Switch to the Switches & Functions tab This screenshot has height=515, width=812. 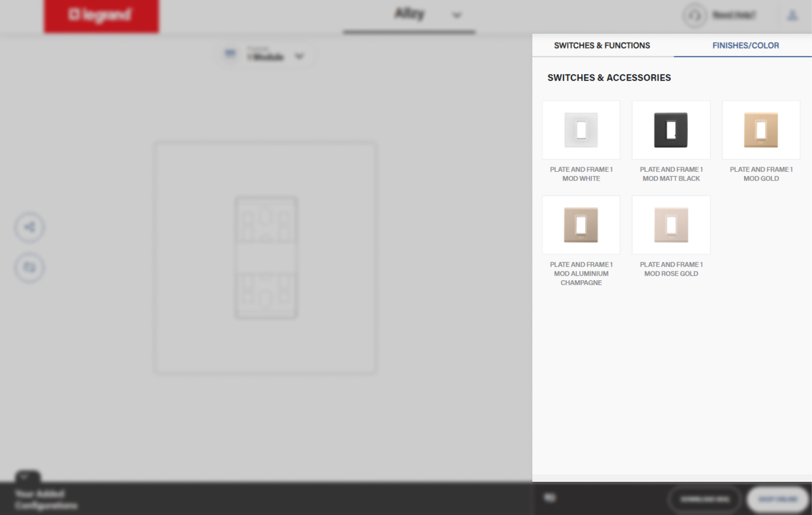[x=602, y=45]
